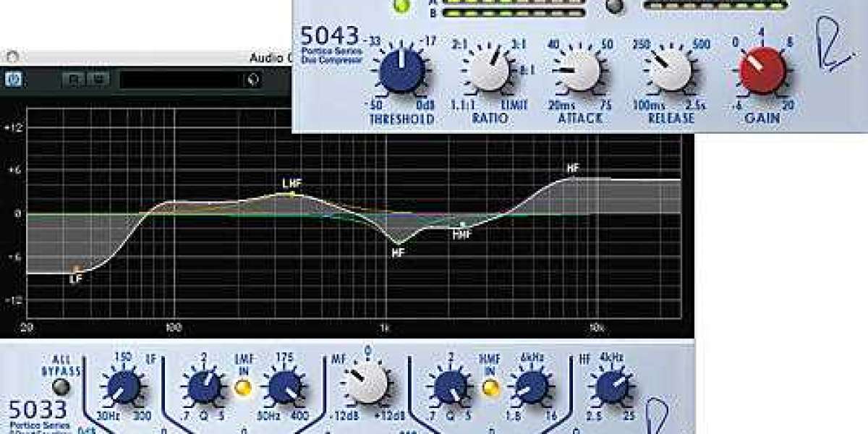The image size is (868, 434).
Task: Click the HMF node on the EQ curve
Action: click(462, 225)
